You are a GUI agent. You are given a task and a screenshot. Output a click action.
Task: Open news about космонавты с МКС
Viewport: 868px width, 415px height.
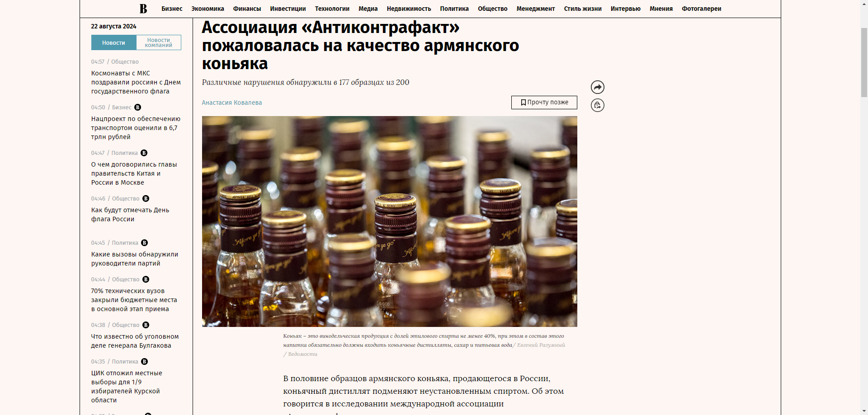click(x=136, y=82)
